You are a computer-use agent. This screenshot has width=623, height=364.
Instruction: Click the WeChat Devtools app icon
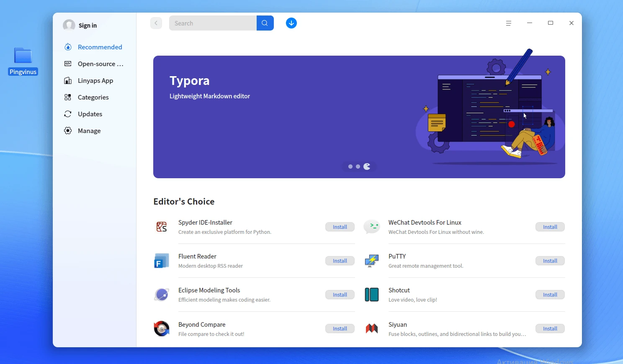point(372,227)
